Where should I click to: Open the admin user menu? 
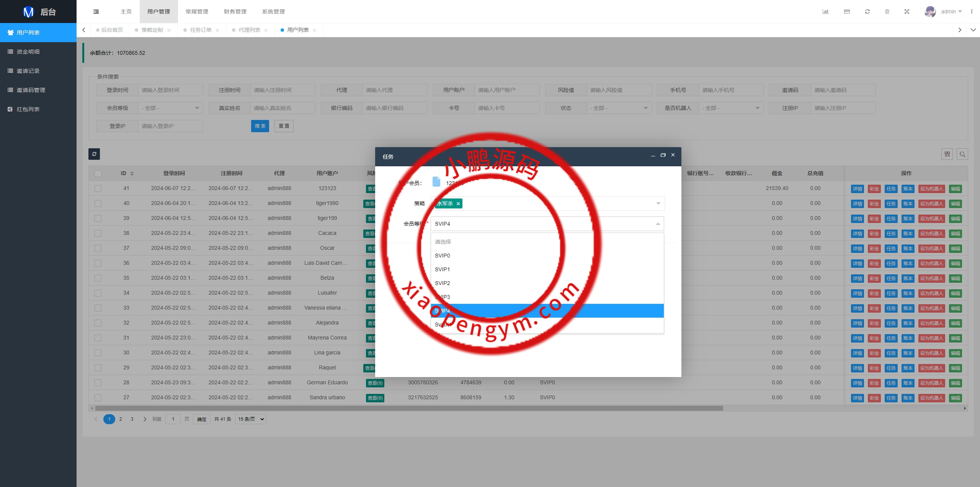[951, 11]
